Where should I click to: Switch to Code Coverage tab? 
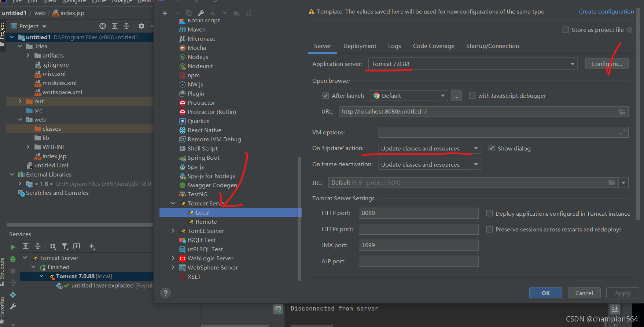(434, 46)
